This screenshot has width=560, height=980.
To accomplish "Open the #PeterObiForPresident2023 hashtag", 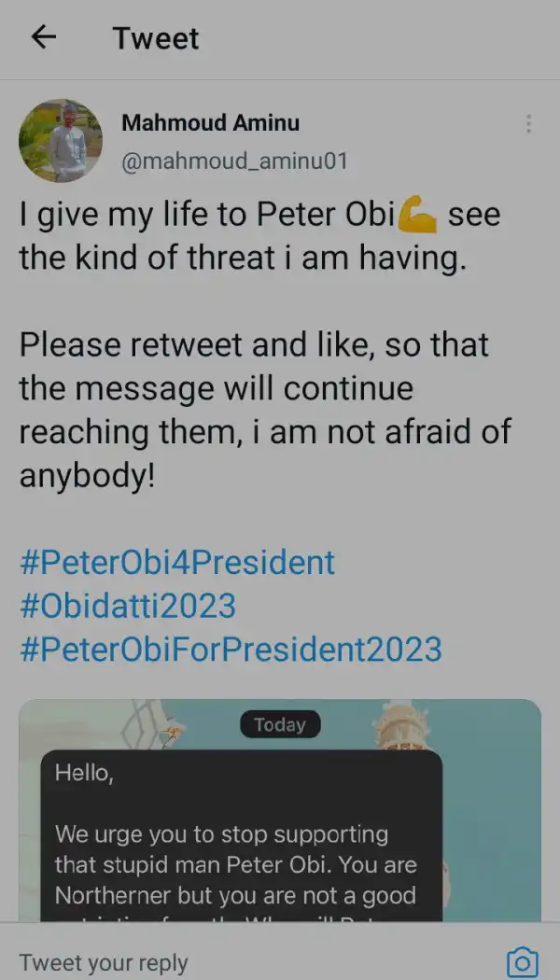I will (x=231, y=650).
